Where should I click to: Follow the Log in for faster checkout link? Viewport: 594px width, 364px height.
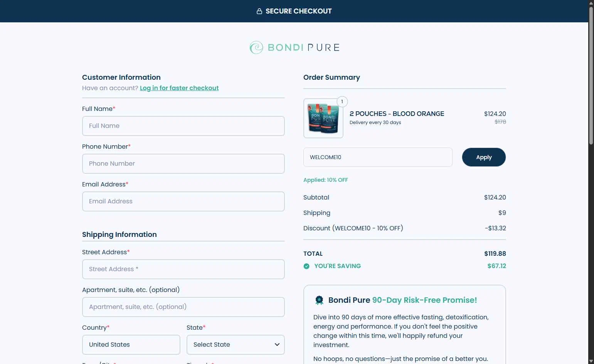(x=179, y=88)
